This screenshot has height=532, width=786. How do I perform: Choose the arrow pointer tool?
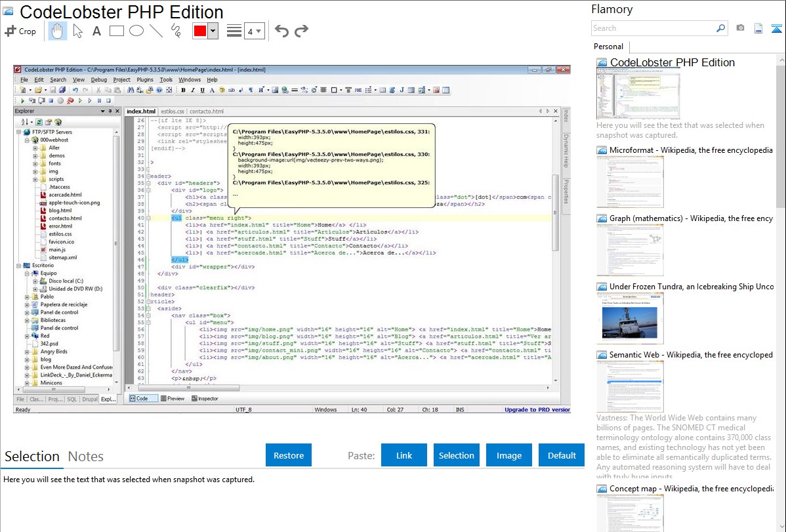tap(77, 31)
